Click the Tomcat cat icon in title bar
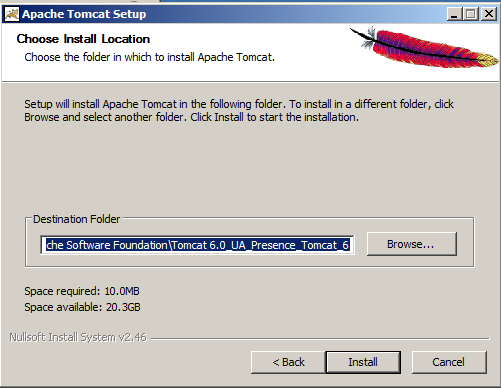Image resolution: width=501 pixels, height=388 pixels. tap(12, 14)
